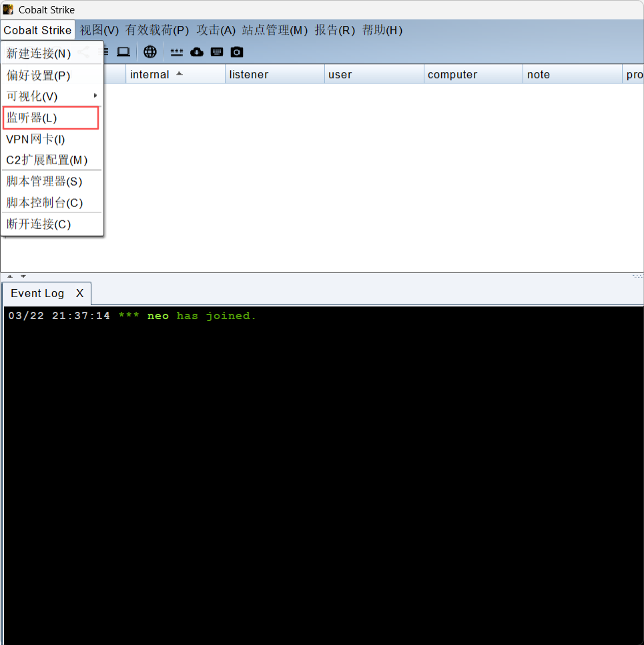Open 脚本管理器(S) from the menu
Viewport: 644px width, 645px height.
point(51,182)
